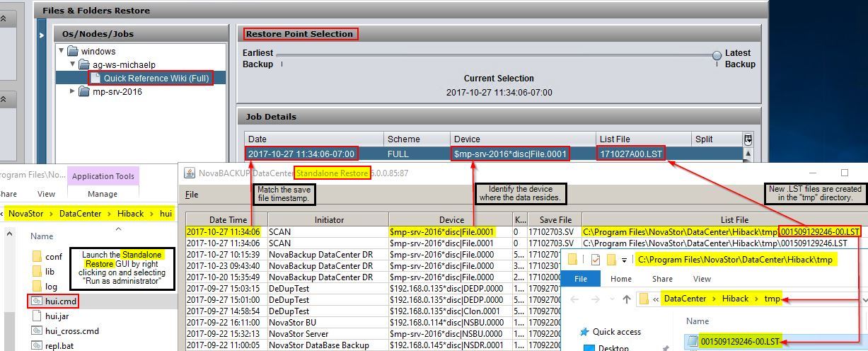Click tmp breadcrumb in address bar

coord(771,299)
